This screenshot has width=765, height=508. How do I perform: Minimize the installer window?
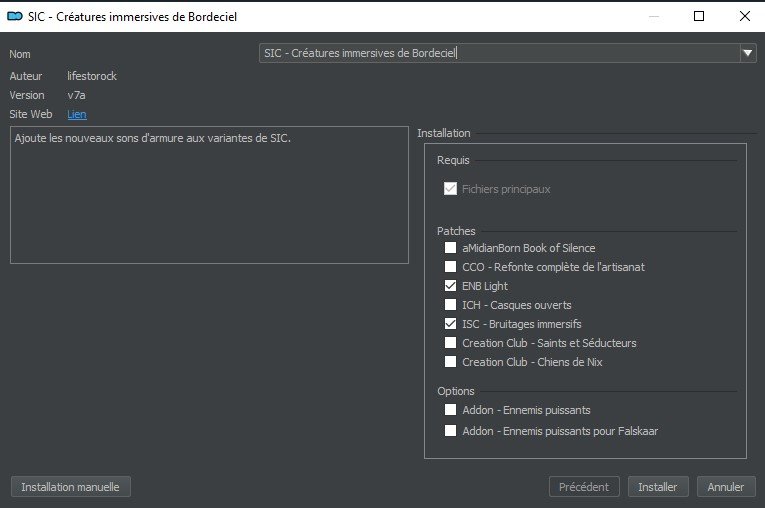(654, 16)
